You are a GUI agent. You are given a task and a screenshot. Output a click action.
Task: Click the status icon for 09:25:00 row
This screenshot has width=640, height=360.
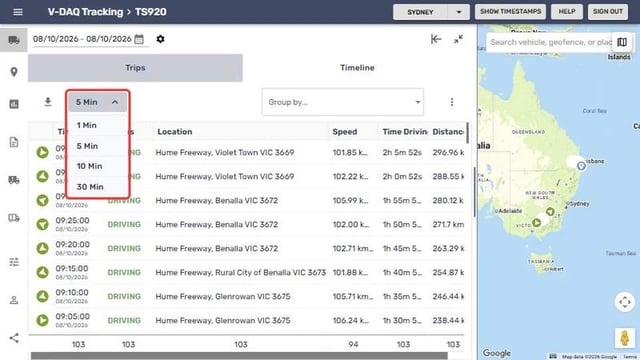tap(42, 224)
